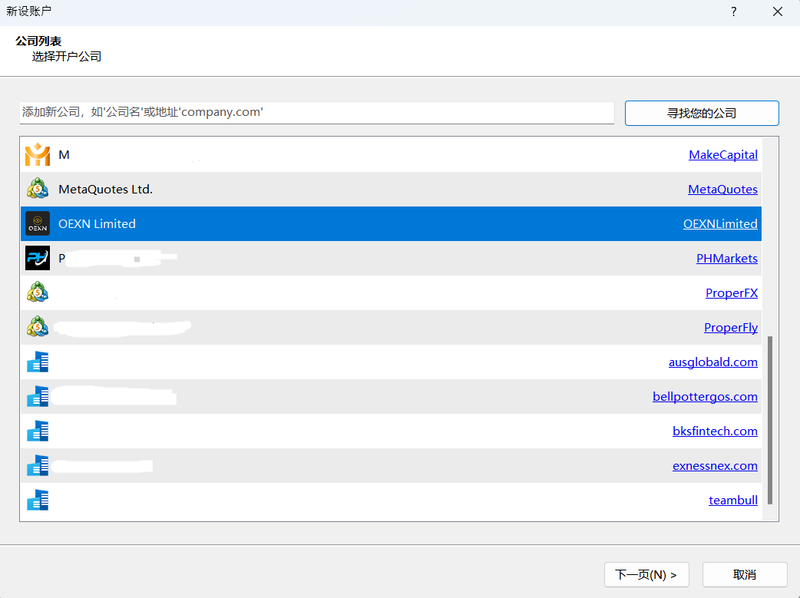Select the OEXN Limited company name

(97, 223)
